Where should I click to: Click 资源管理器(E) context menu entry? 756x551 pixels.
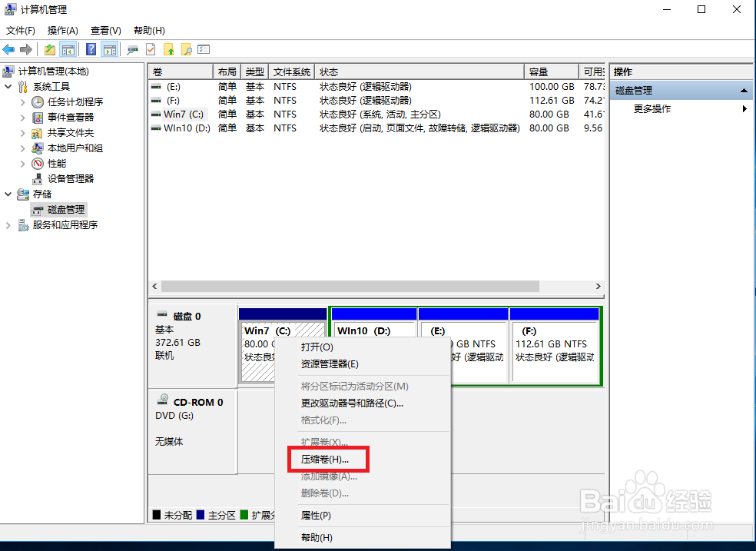pyautogui.click(x=329, y=365)
